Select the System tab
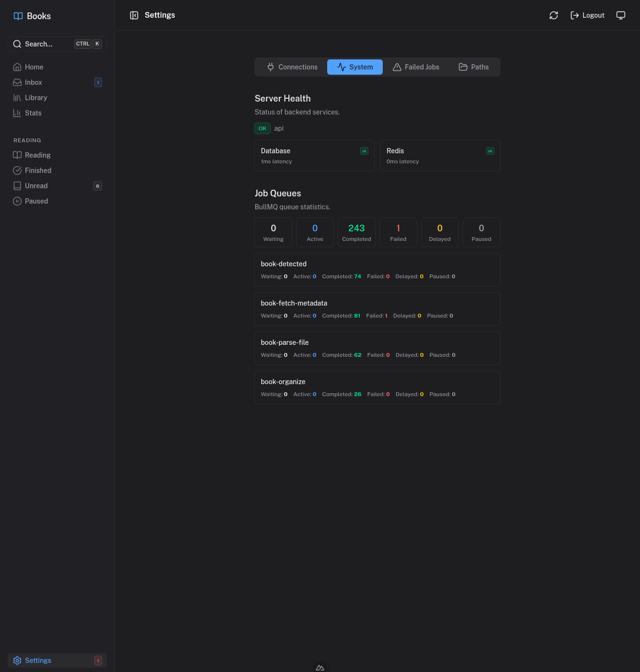 [x=354, y=67]
